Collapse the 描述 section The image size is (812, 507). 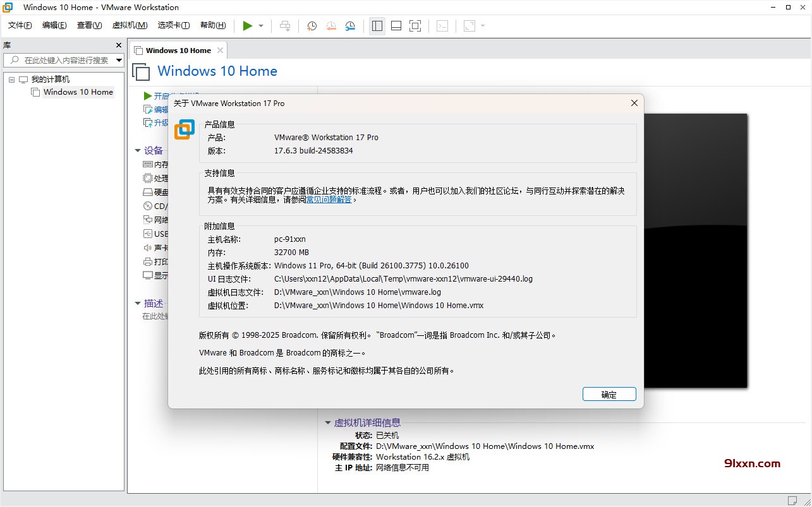pyautogui.click(x=138, y=303)
